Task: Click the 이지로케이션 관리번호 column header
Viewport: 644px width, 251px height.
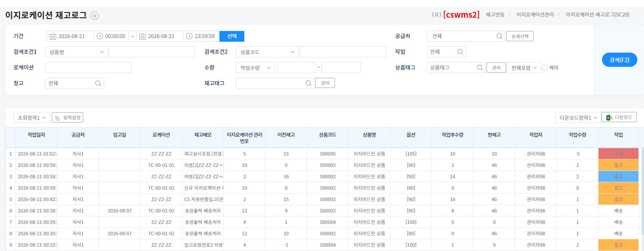Action: [x=245, y=137]
